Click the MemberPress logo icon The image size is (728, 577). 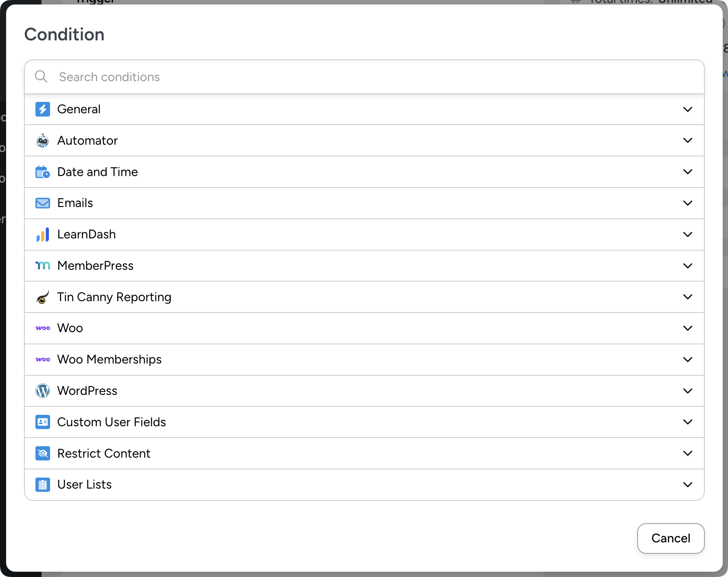pos(43,266)
